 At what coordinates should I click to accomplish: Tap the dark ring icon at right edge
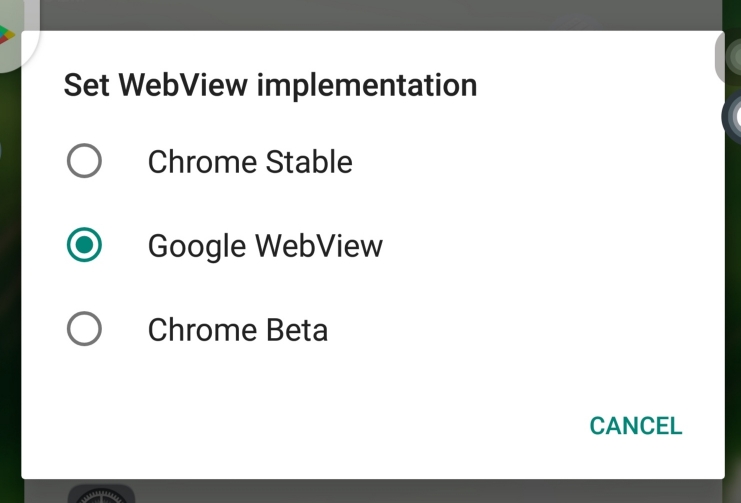[x=732, y=116]
